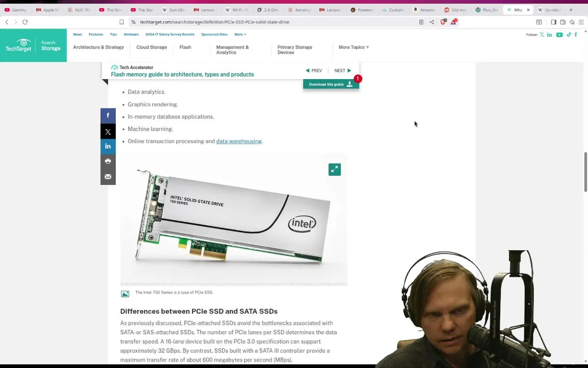The height and width of the screenshot is (368, 588).
Task: Open a new browser tab
Action: 571,10
